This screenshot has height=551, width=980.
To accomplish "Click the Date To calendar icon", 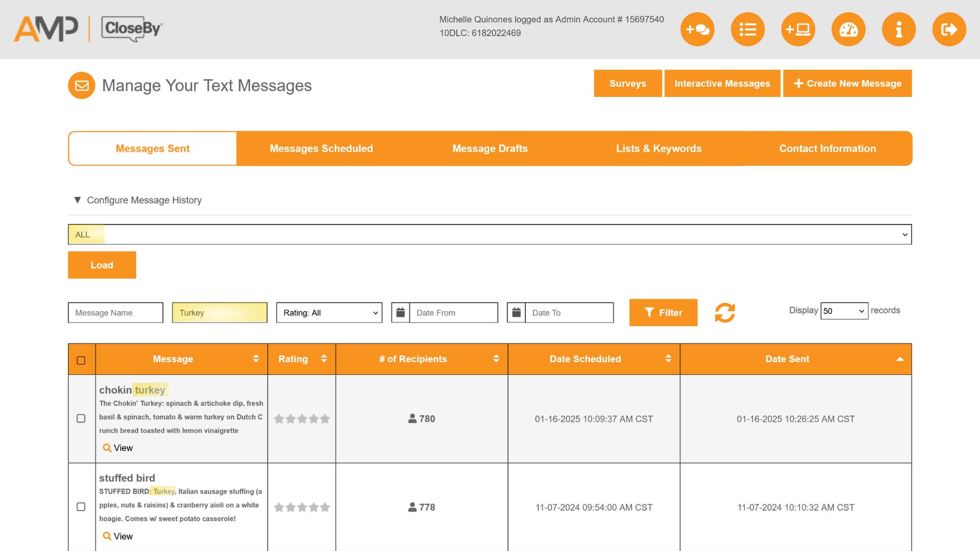I will click(516, 313).
